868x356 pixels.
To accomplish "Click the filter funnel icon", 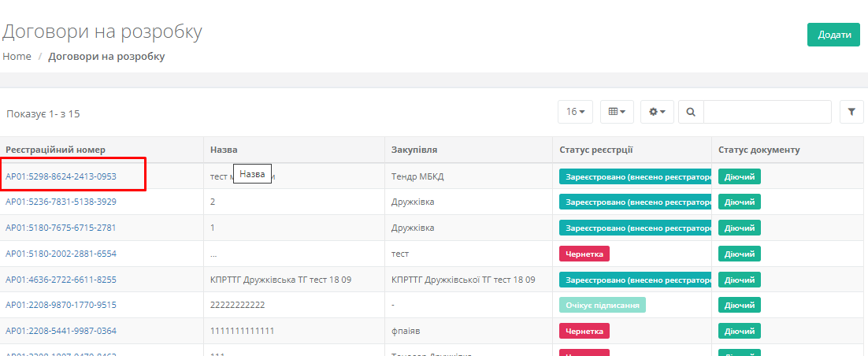I will coord(851,112).
